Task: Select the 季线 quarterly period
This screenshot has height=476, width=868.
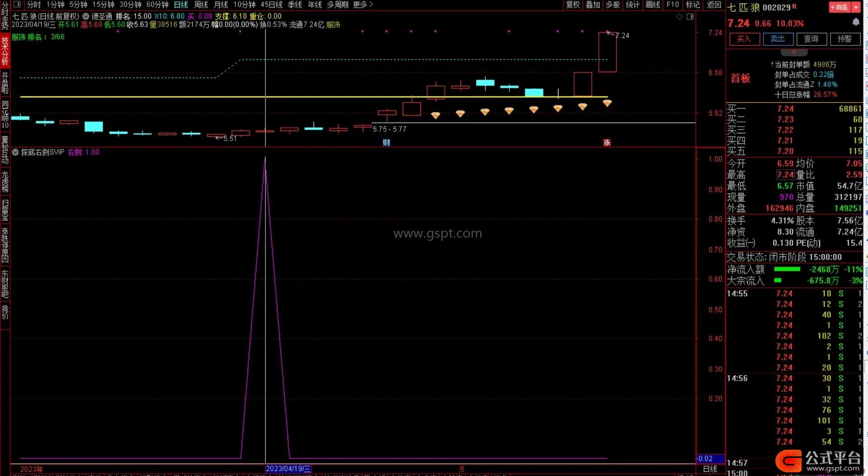Action: [x=295, y=5]
